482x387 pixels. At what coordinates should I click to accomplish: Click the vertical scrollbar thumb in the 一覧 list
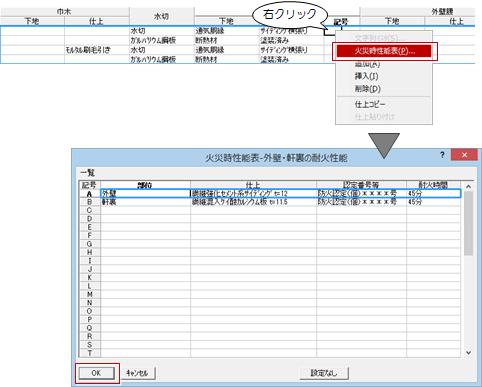(468, 223)
